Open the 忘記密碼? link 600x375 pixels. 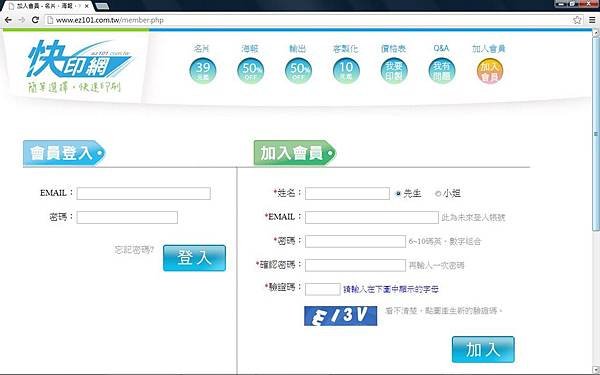tap(134, 250)
